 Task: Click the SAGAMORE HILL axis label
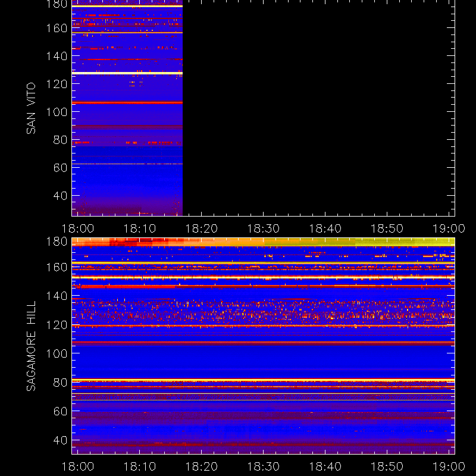(x=31, y=346)
